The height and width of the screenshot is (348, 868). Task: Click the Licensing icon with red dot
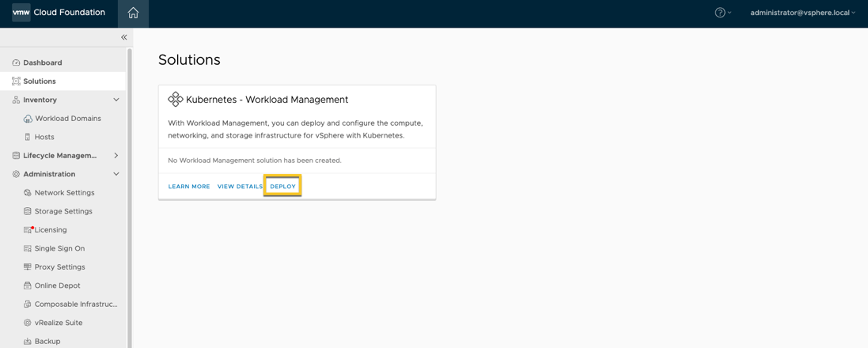(28, 229)
